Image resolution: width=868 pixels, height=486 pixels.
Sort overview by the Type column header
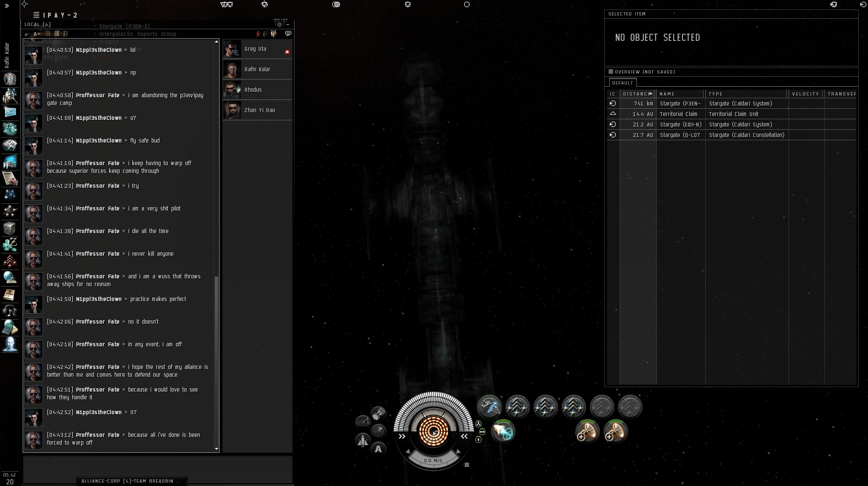click(747, 94)
